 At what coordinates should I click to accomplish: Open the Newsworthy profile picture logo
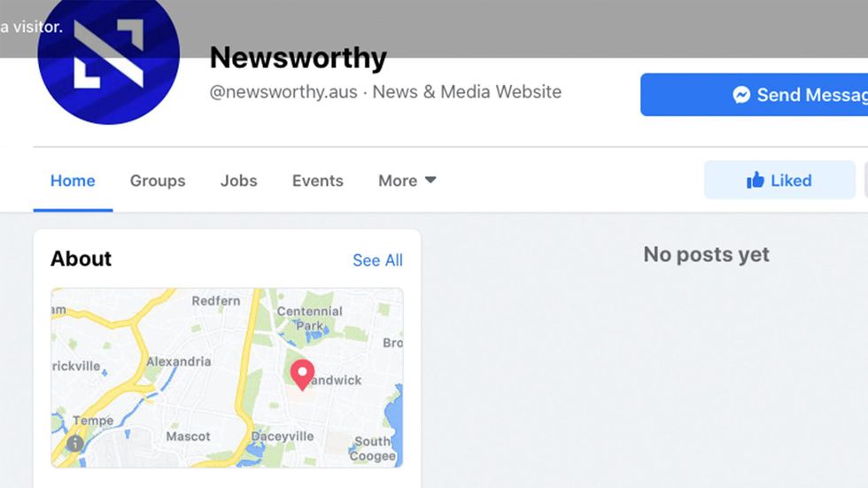(108, 54)
